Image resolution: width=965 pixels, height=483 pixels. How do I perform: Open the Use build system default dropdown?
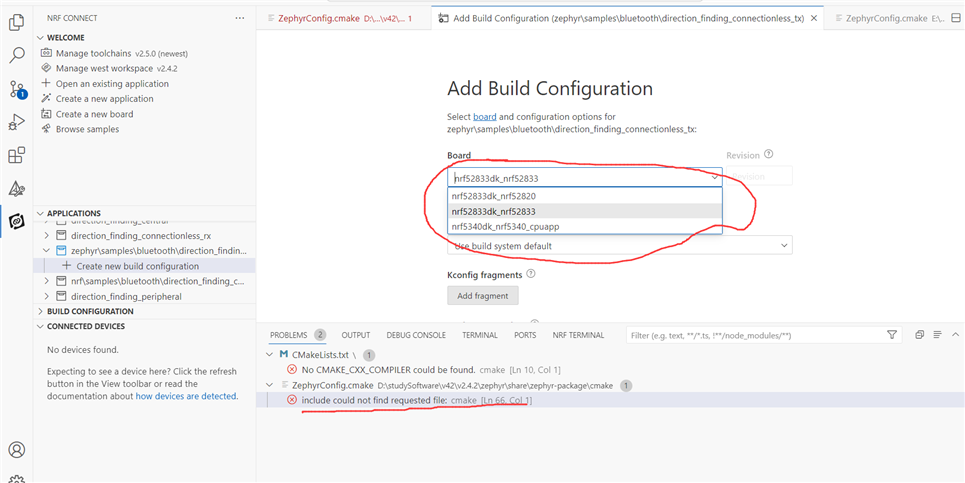point(620,245)
